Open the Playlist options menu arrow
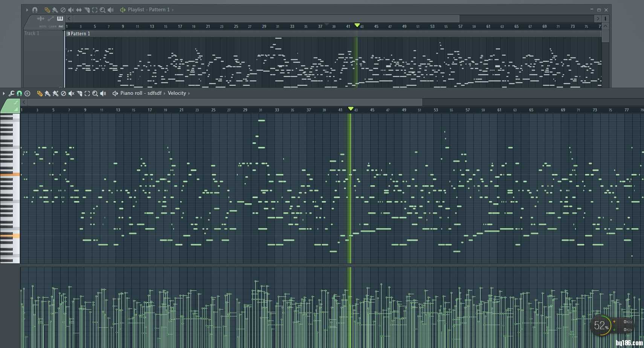This screenshot has height=348, width=644. pos(27,10)
